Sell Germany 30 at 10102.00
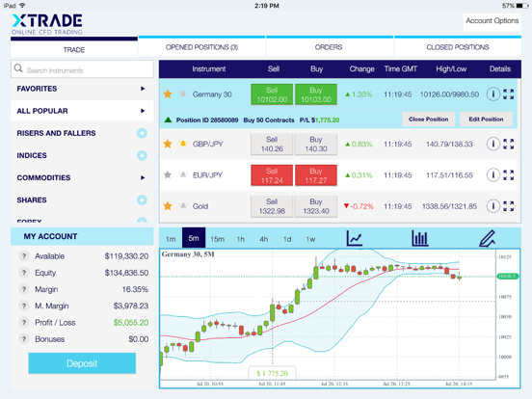This screenshot has width=532, height=399. 272,94
